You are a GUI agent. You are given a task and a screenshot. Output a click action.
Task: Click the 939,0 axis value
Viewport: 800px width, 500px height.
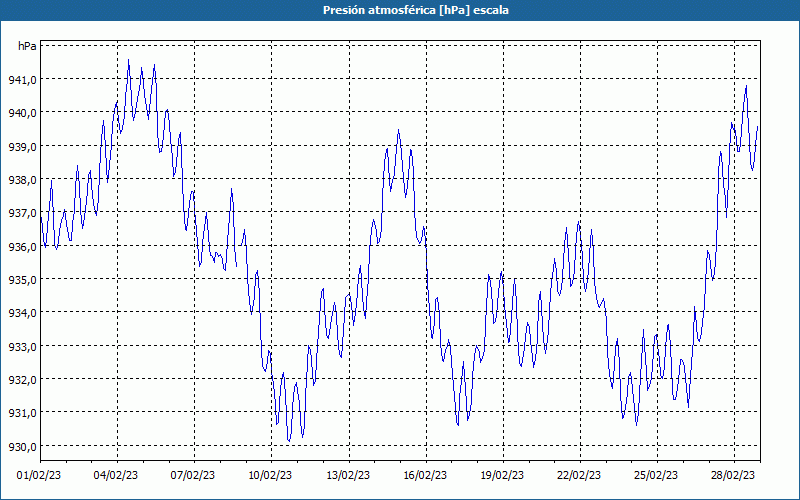coord(22,147)
